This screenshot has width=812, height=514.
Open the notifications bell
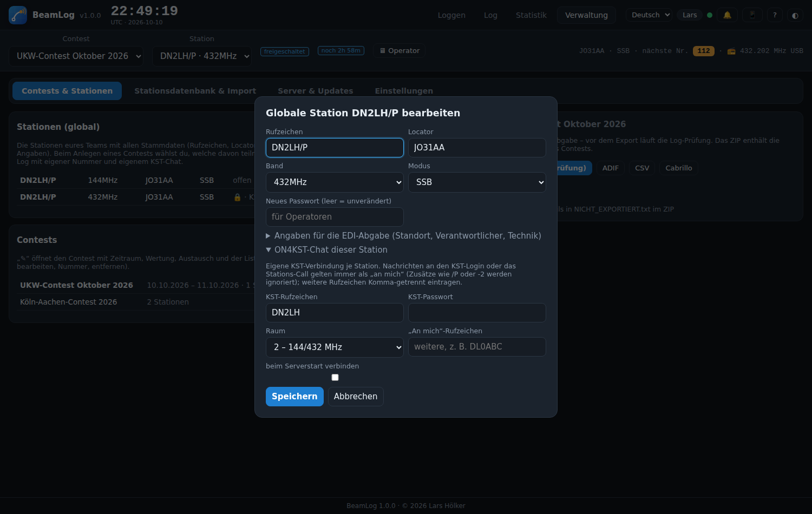coord(728,15)
